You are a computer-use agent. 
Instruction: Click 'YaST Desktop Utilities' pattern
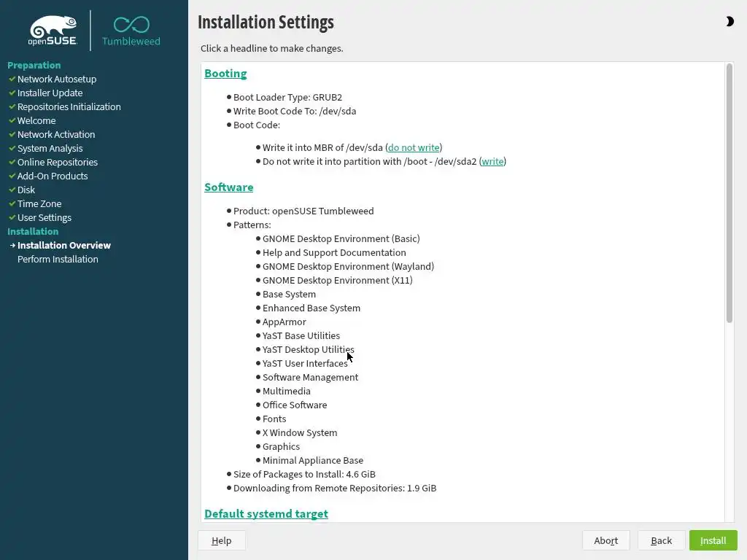click(309, 349)
